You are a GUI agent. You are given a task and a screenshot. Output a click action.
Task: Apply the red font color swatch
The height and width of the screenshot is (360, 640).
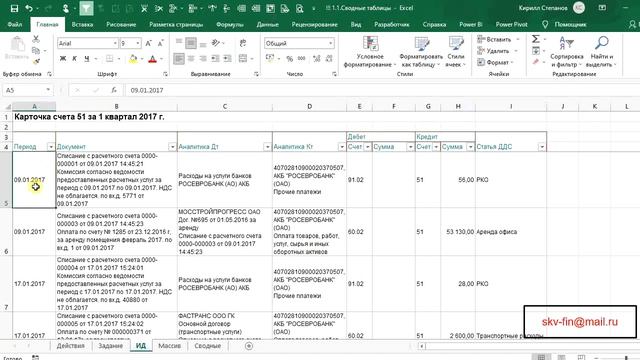152,59
